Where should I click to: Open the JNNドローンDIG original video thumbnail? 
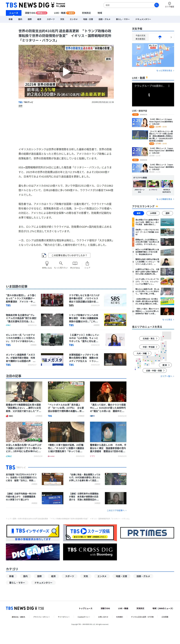pyautogui.click(x=140, y=184)
